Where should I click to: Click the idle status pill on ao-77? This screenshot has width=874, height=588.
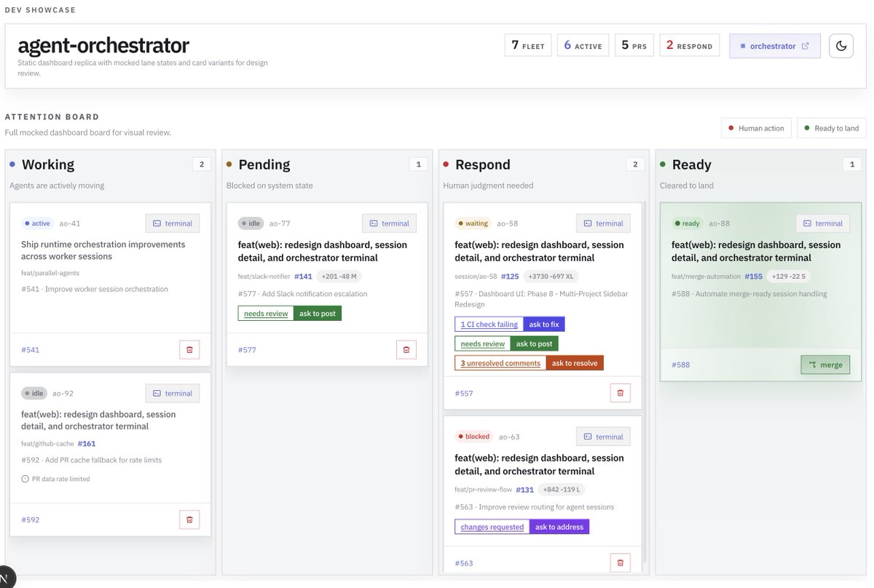[251, 223]
